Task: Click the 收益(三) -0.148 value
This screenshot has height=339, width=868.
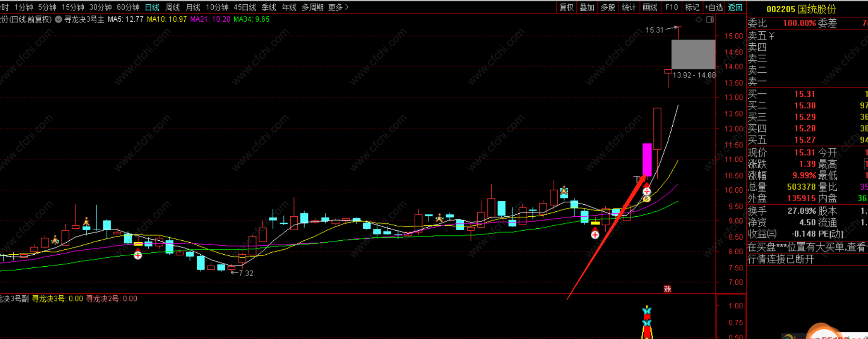Action: tap(804, 234)
